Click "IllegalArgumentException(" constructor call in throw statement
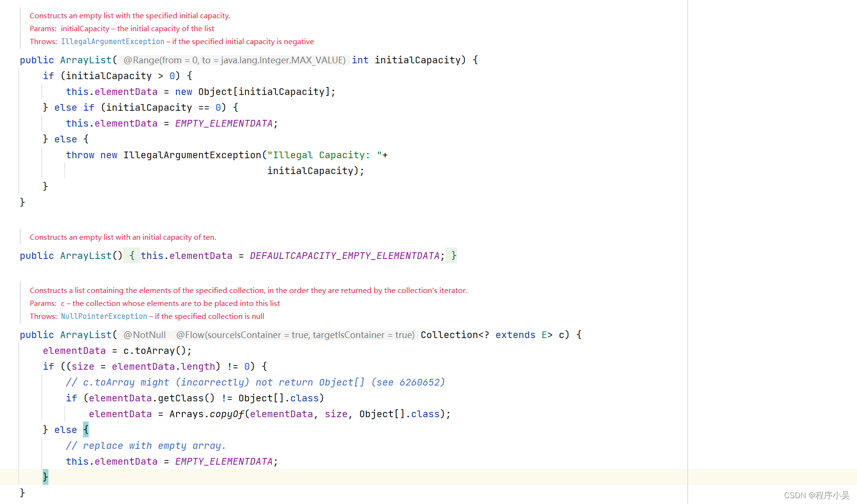857x504 pixels. (195, 155)
